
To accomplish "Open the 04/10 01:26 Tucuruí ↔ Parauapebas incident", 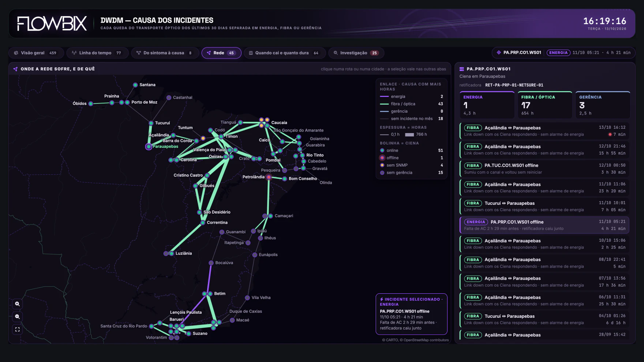I will pos(544,319).
